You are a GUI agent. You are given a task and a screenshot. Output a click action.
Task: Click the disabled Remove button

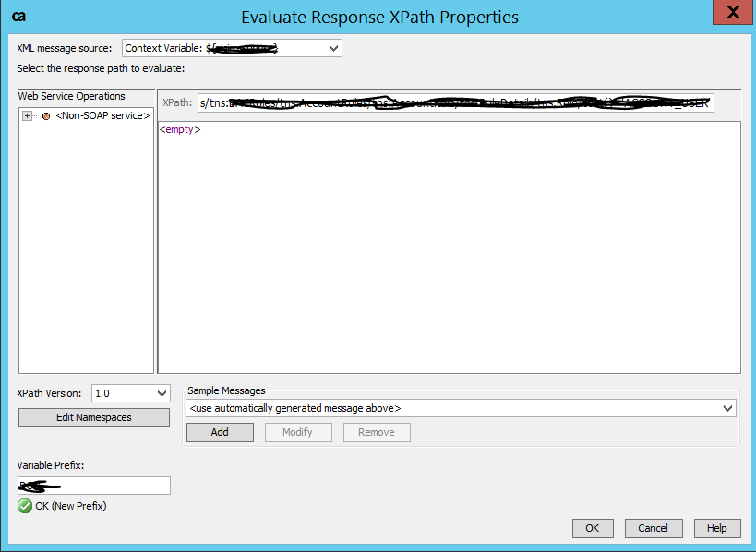coord(377,432)
